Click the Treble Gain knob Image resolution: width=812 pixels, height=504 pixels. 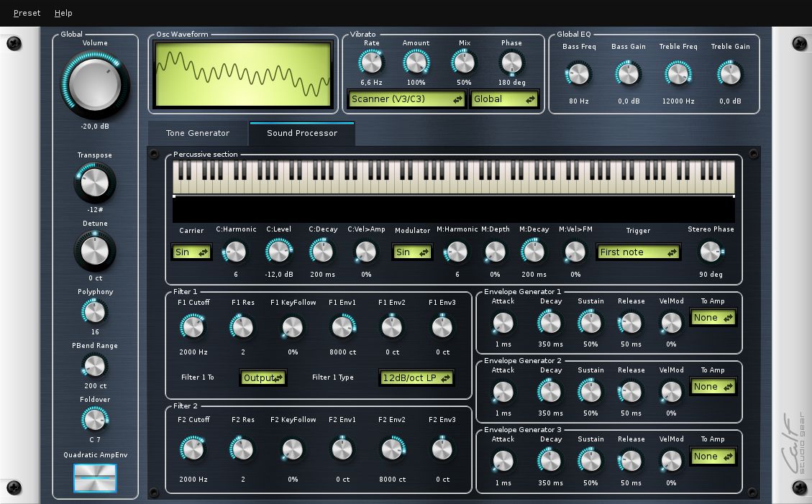click(730, 73)
